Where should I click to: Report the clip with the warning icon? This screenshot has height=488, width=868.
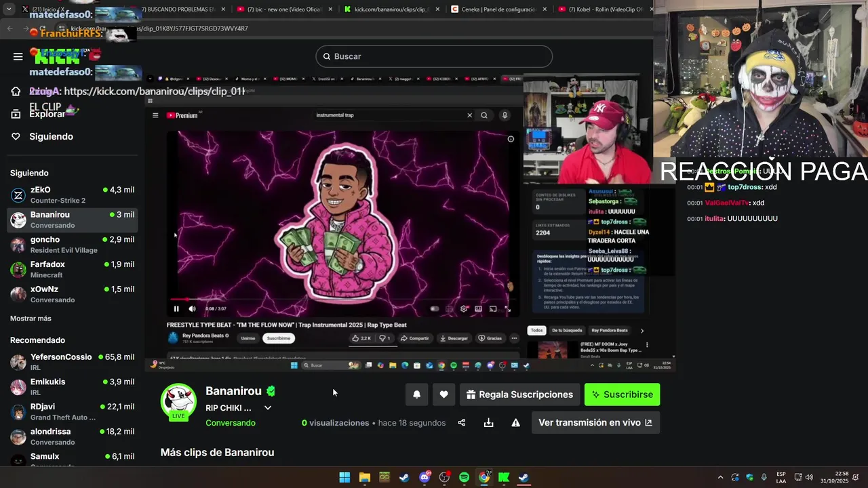[515, 422]
